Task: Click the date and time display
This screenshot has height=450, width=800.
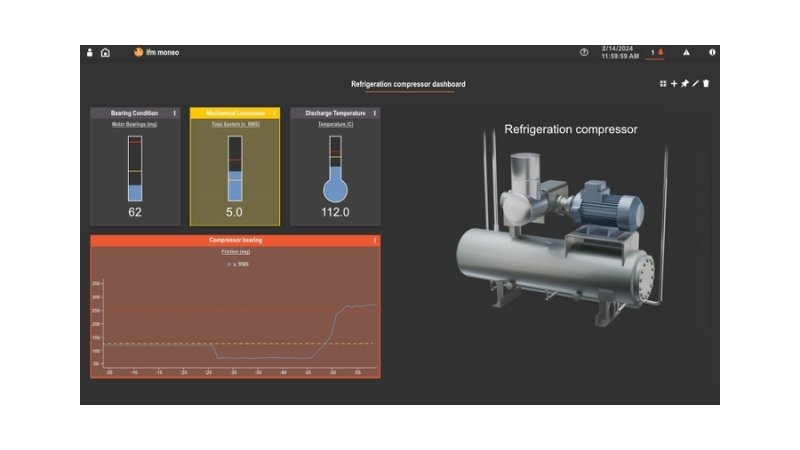Action: [x=620, y=52]
